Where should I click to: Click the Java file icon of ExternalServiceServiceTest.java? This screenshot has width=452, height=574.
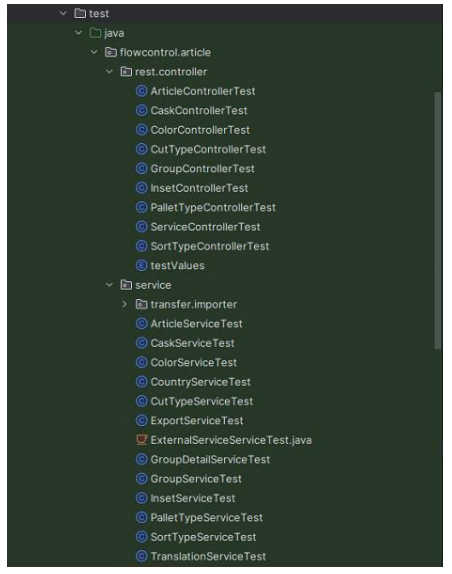(142, 440)
